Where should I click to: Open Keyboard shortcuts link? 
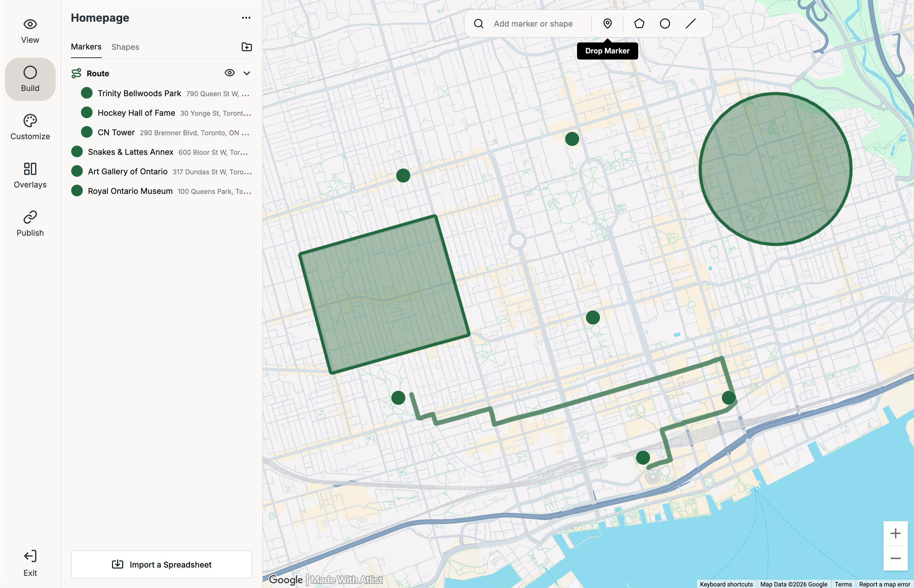tap(726, 584)
